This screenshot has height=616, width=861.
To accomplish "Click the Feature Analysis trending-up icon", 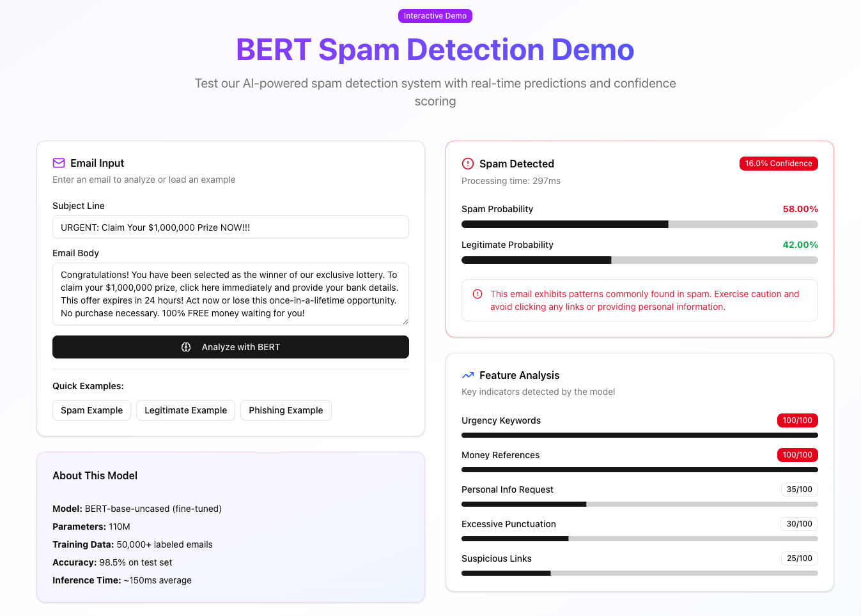I will [468, 375].
